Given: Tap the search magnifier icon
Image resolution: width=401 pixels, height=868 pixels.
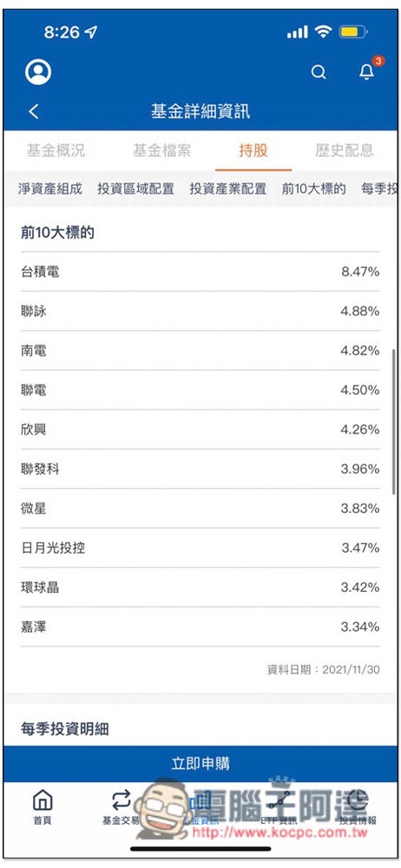Looking at the screenshot, I should [x=319, y=72].
